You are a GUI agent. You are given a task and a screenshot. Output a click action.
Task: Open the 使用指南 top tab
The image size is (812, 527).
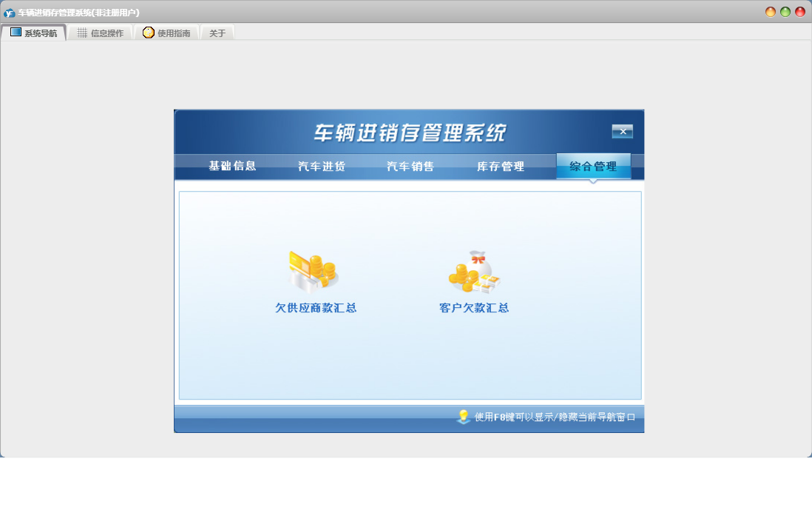point(166,33)
